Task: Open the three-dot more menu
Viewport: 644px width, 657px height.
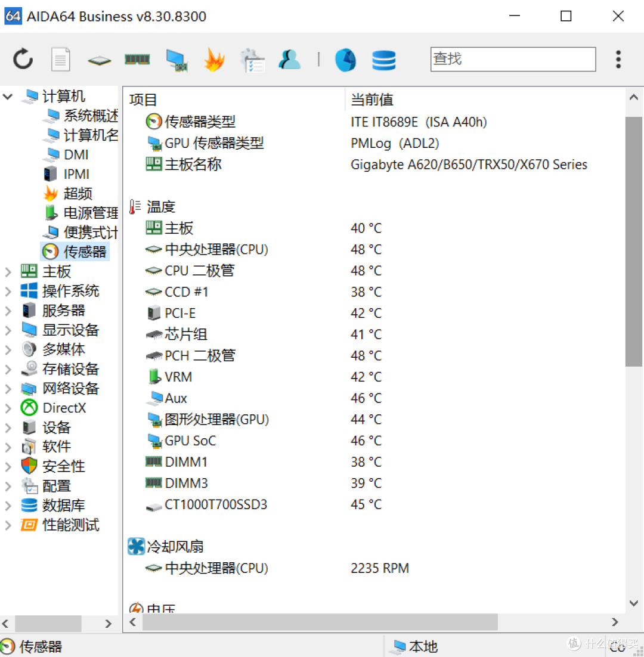Action: 618,60
